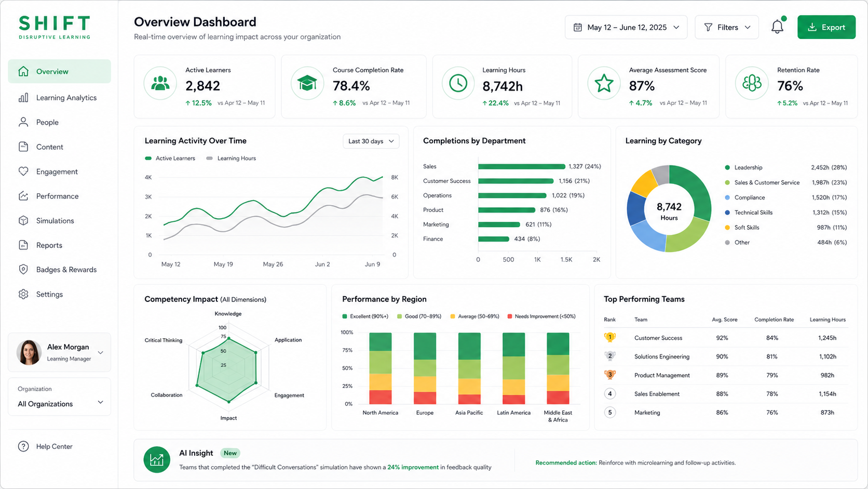Click the donut chart center 8,742 Hours

[x=669, y=210]
